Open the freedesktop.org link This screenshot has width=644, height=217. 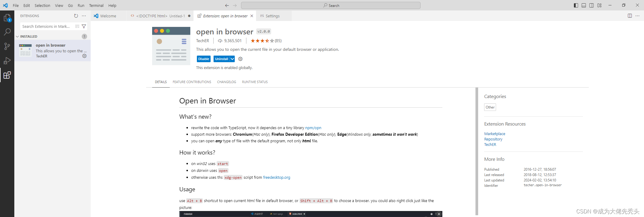coord(277,177)
